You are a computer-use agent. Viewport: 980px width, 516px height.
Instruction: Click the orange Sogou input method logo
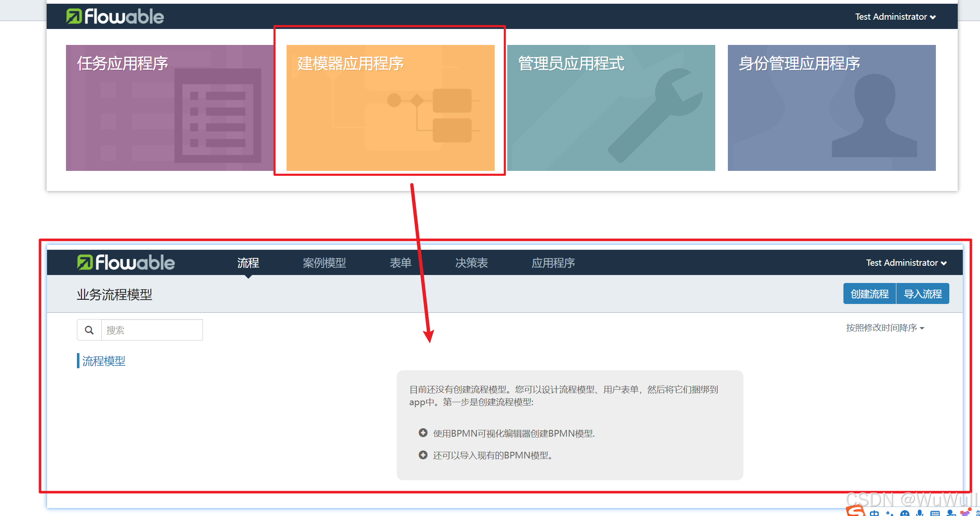pyautogui.click(x=856, y=511)
